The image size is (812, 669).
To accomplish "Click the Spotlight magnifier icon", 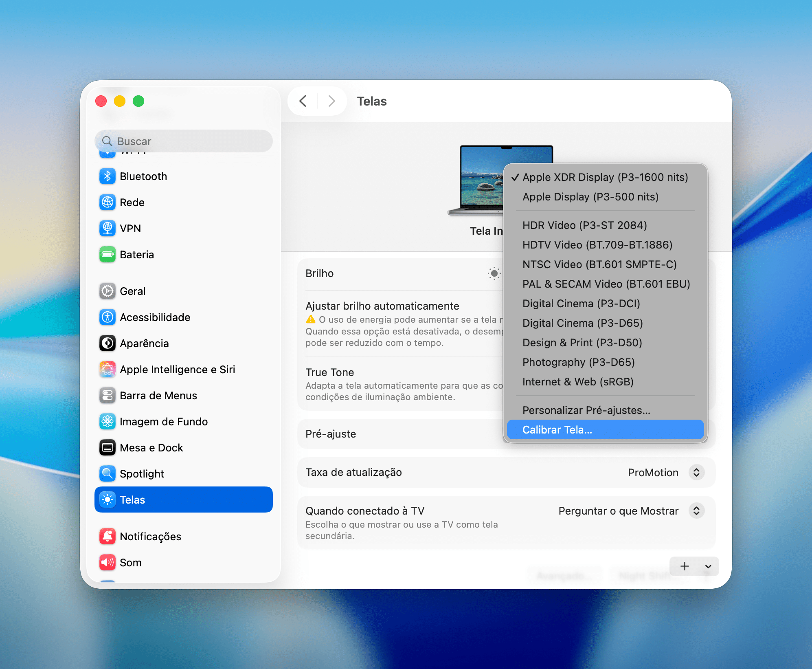I will tap(108, 474).
